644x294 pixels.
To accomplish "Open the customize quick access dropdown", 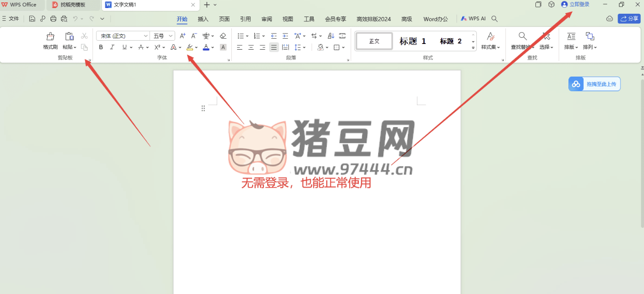I will [102, 19].
